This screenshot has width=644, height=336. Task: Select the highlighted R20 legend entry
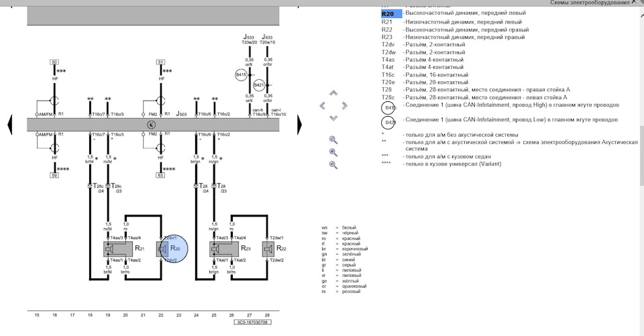pos(391,13)
